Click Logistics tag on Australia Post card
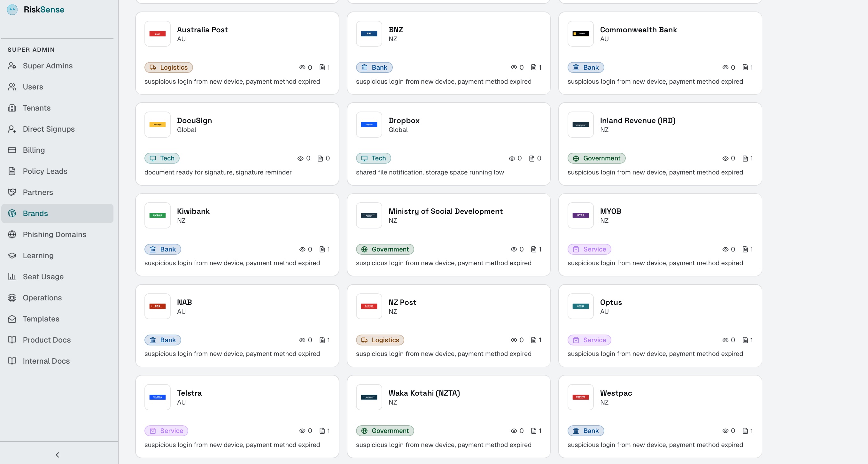 click(168, 67)
